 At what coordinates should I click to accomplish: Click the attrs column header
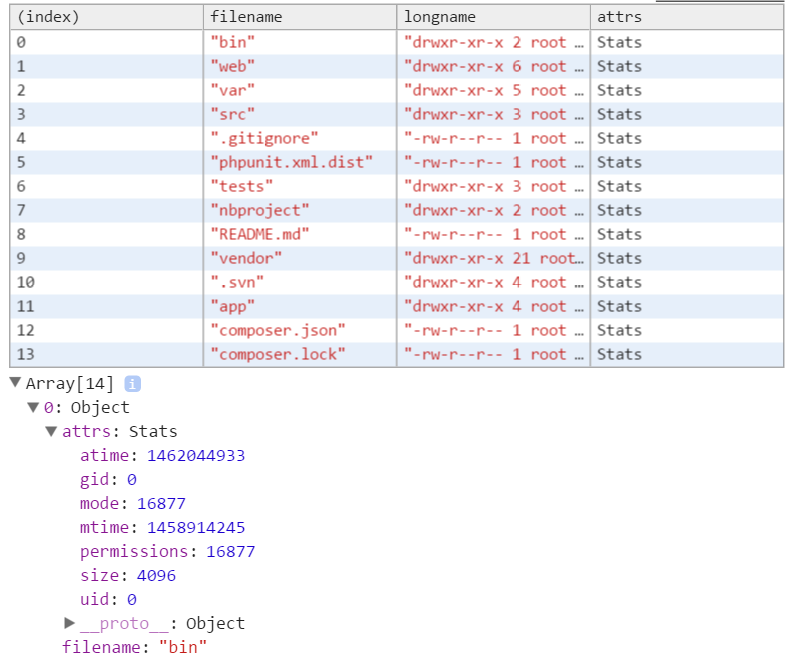click(687, 17)
